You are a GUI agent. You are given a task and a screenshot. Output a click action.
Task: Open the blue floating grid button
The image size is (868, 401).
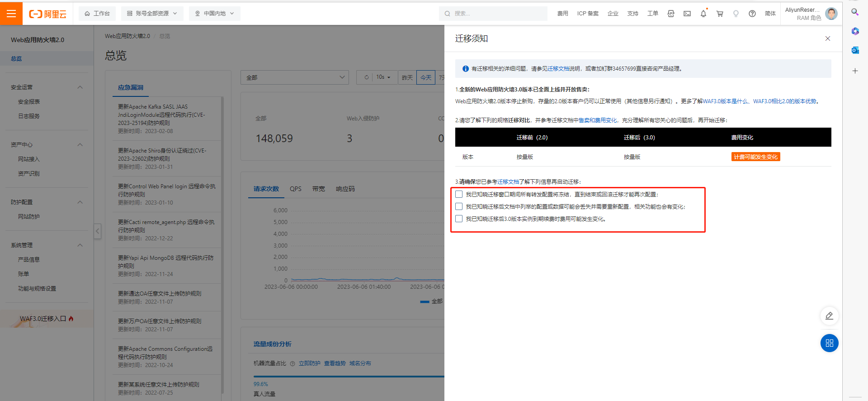830,343
